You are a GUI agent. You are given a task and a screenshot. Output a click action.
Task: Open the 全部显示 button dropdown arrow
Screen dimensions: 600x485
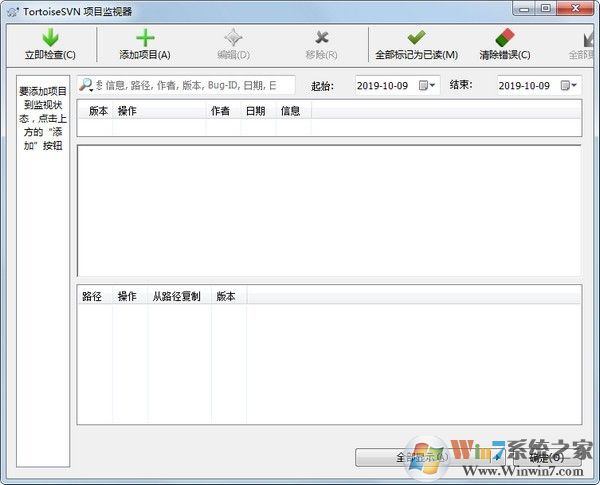point(498,457)
